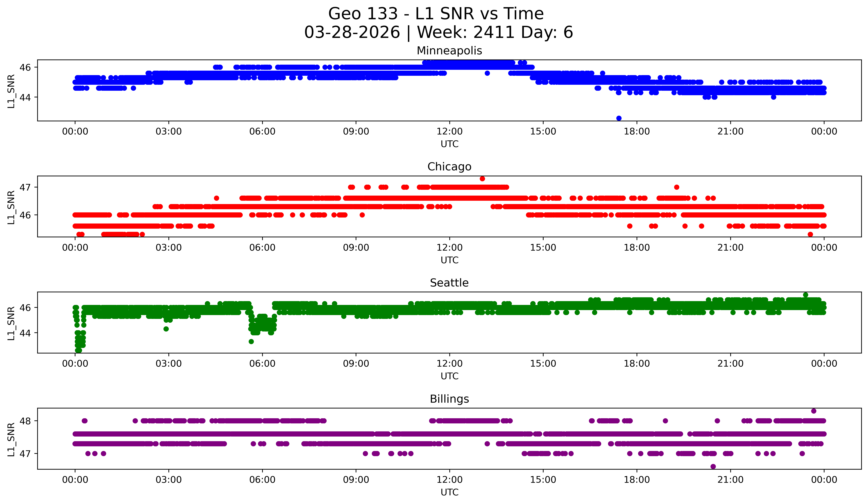Click the Billings subplot title
Image resolution: width=868 pixels, height=504 pixels.
[x=449, y=399]
